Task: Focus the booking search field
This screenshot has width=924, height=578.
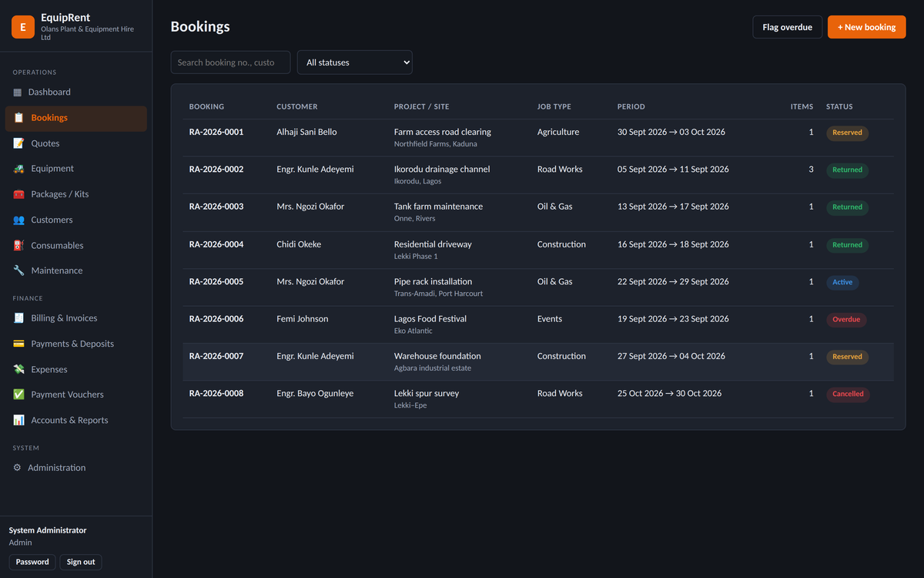Action: pyautogui.click(x=230, y=62)
